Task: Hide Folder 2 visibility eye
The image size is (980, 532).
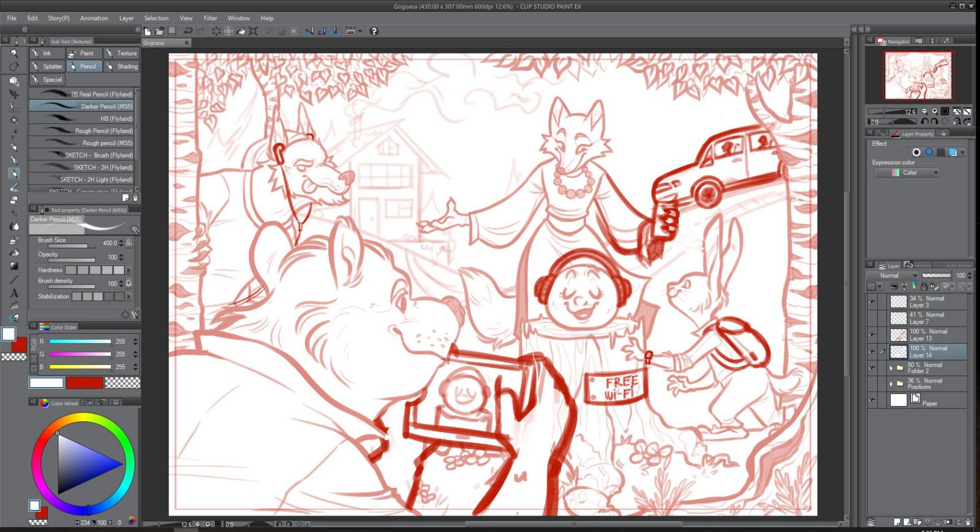Action: click(x=872, y=368)
